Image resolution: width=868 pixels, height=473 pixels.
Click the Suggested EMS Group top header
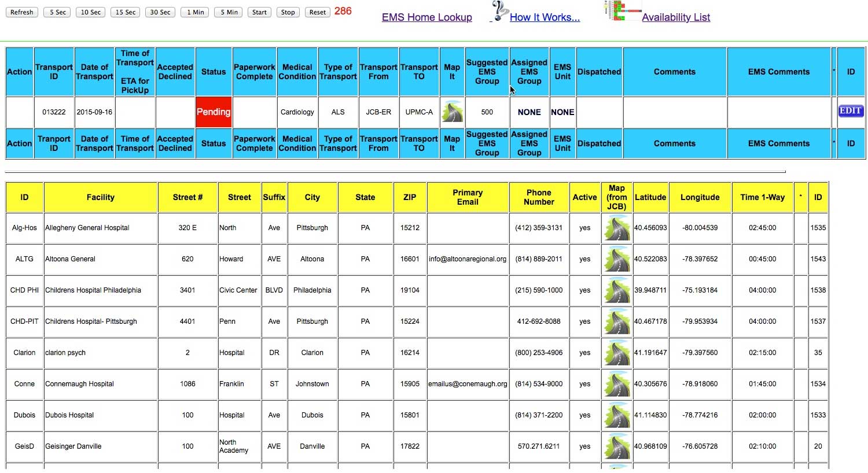[x=487, y=72]
